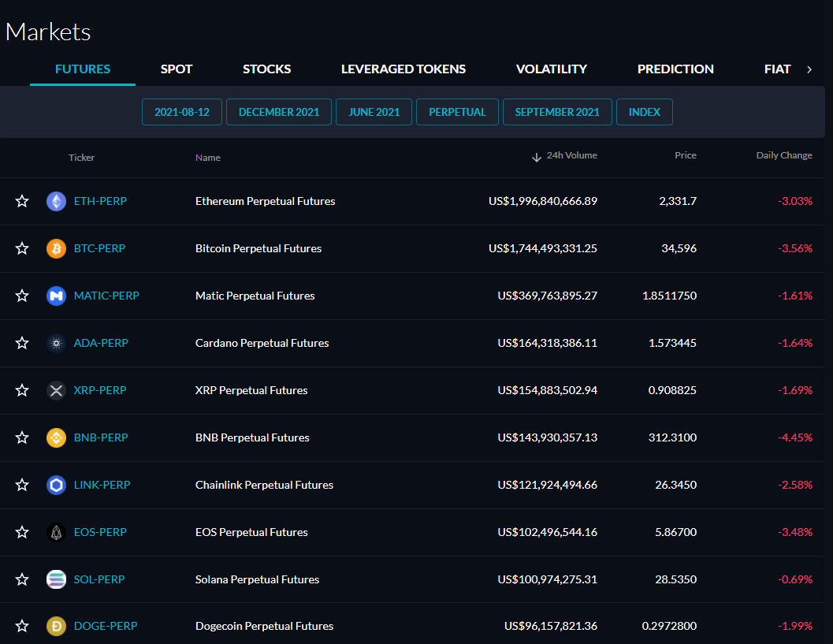
Task: Sort table by 24h Volume header
Action: pos(571,155)
